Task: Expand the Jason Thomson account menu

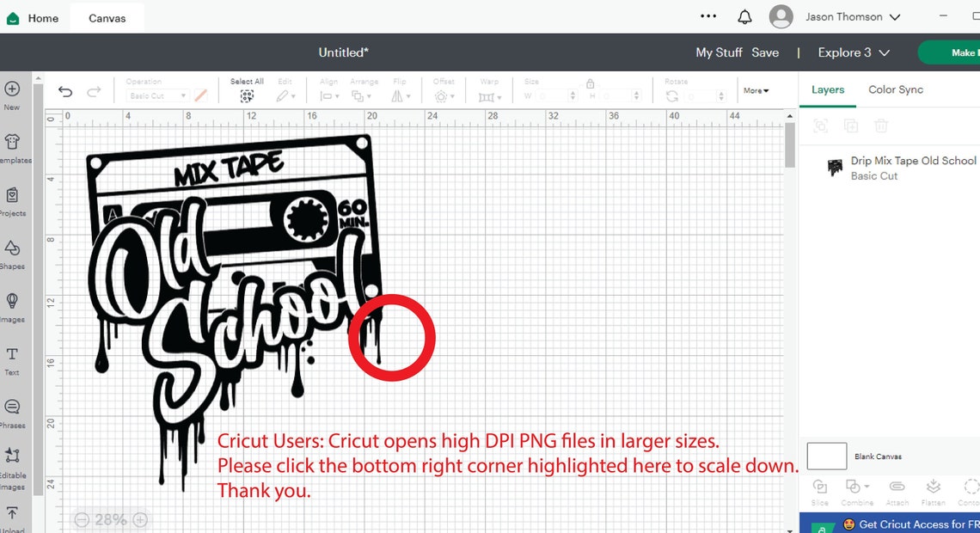Action: [x=853, y=17]
